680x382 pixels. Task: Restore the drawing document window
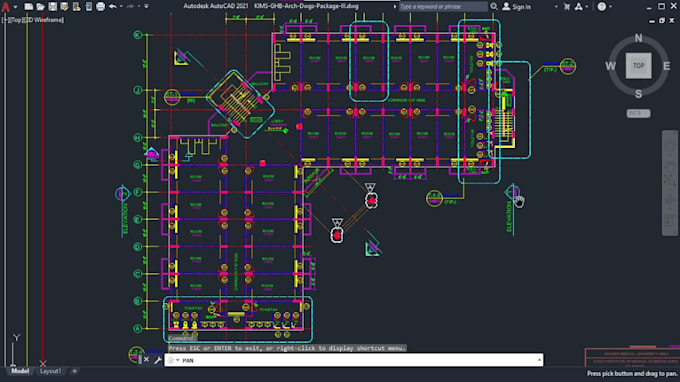[x=662, y=20]
